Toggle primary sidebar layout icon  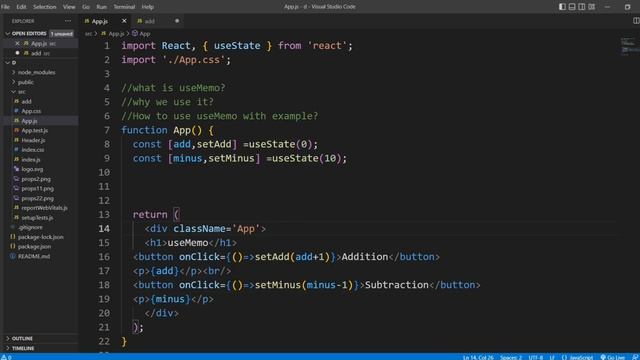[562, 7]
